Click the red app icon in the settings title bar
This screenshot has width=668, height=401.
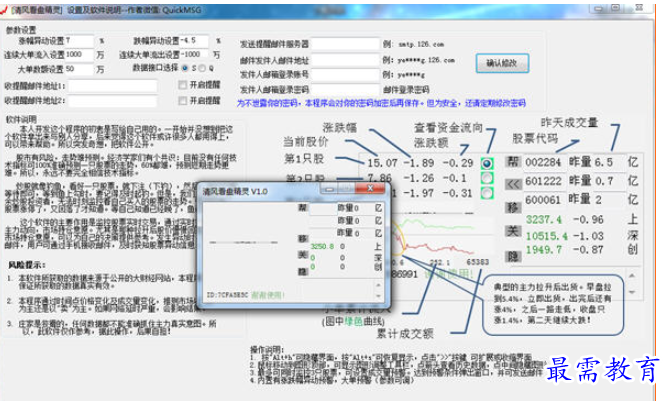pos(4,10)
